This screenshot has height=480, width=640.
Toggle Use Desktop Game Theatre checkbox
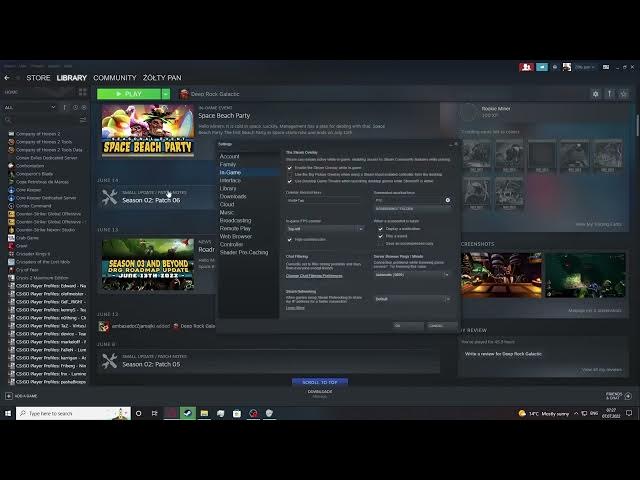tap(290, 181)
